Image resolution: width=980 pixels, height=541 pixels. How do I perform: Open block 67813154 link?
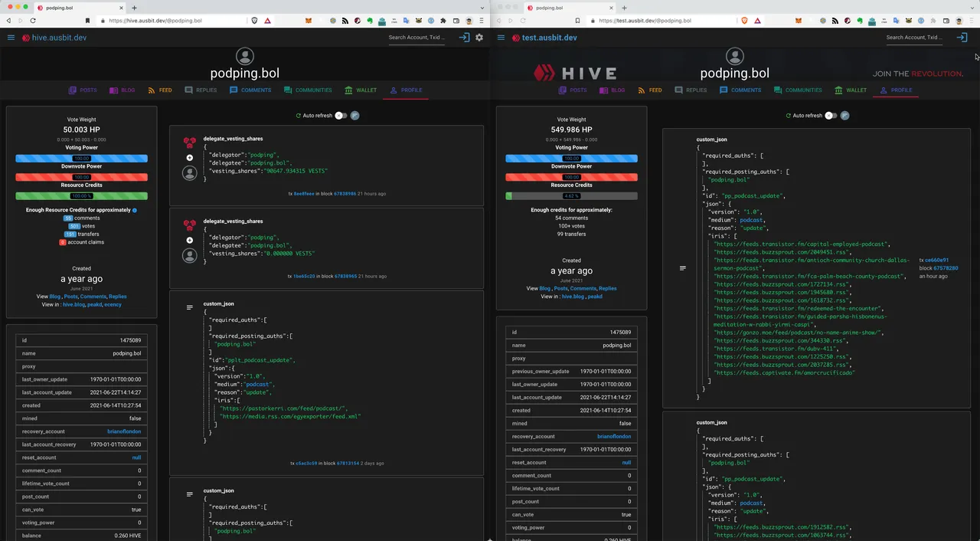point(347,464)
